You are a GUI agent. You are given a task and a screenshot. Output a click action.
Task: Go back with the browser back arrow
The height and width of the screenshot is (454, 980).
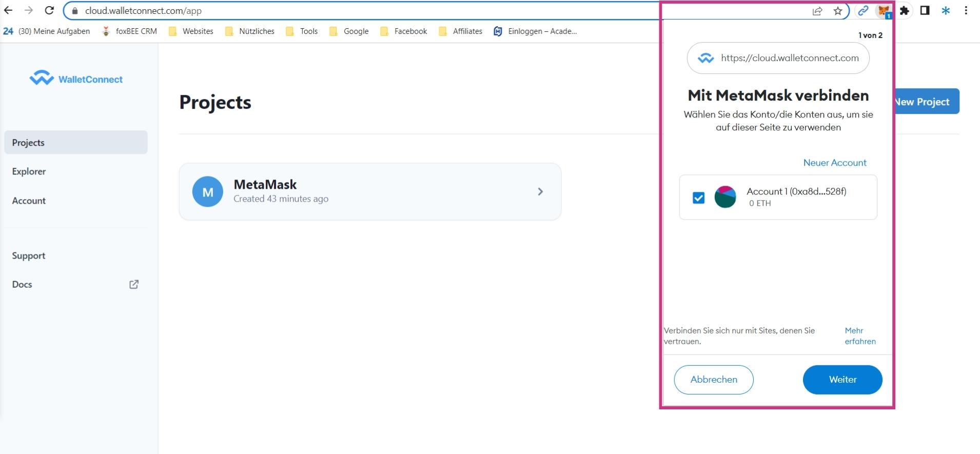[8, 10]
